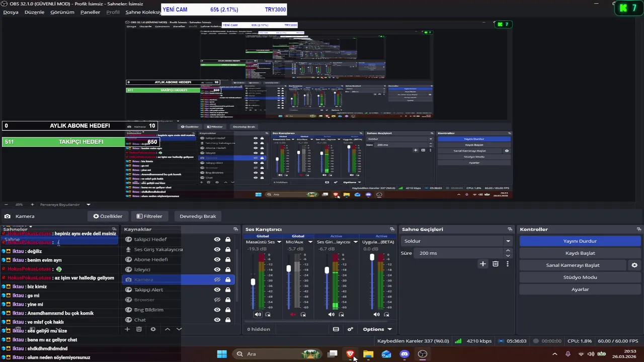Open source Özellikler button
Viewport: 644px width, 362px height.
click(108, 216)
